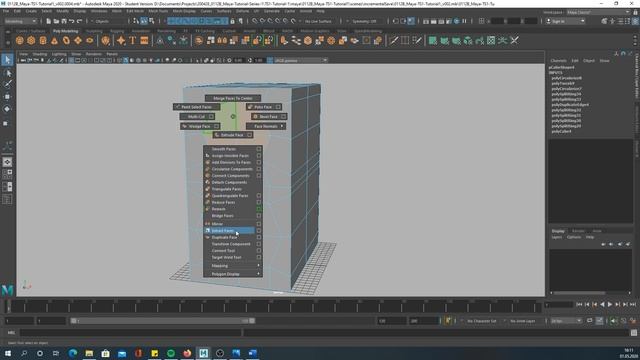Expand the Sign In dropdown

[565, 21]
